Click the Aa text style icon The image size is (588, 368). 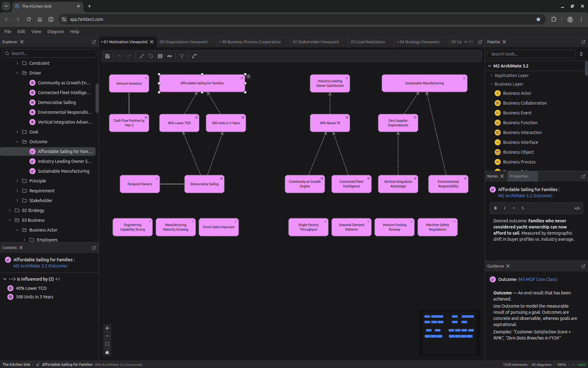tap(169, 56)
